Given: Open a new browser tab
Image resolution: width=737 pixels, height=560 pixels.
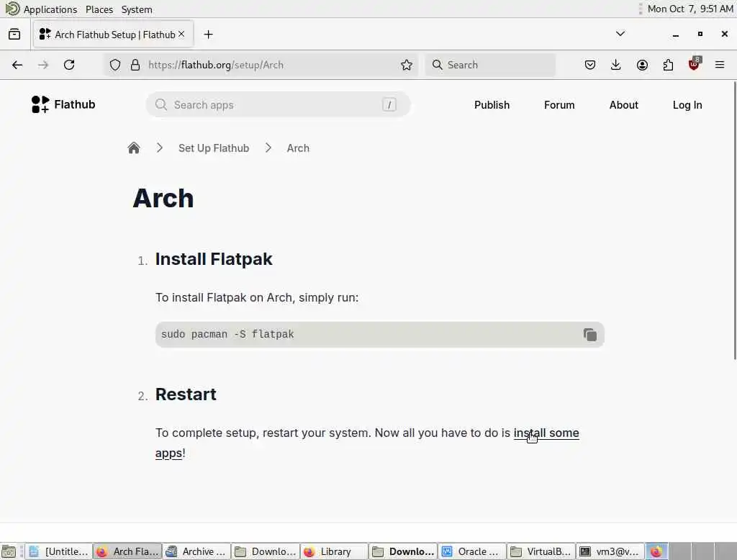Looking at the screenshot, I should [x=208, y=35].
